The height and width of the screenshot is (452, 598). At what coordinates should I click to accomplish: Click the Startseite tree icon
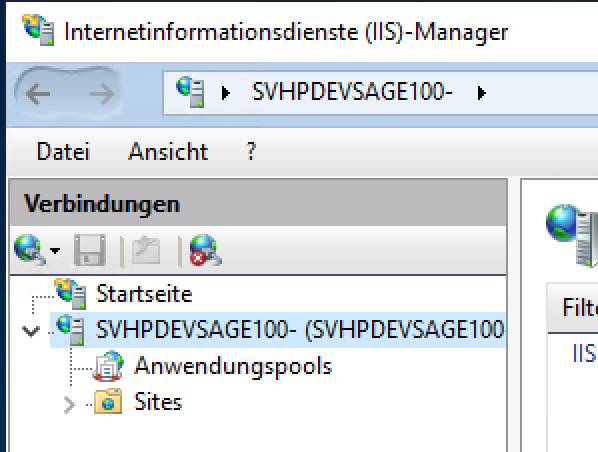tap(71, 294)
